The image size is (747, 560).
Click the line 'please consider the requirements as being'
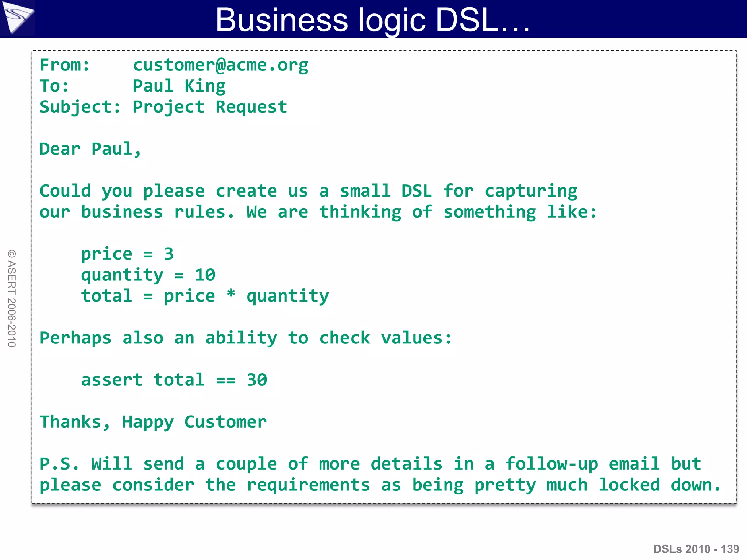click(380, 485)
